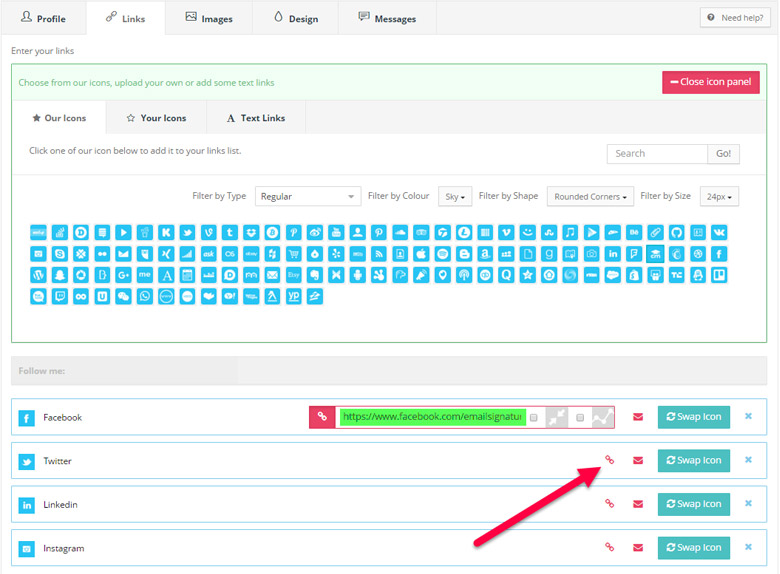Add the Amazon a icon from the grid
This screenshot has width=780, height=574.
[485, 254]
